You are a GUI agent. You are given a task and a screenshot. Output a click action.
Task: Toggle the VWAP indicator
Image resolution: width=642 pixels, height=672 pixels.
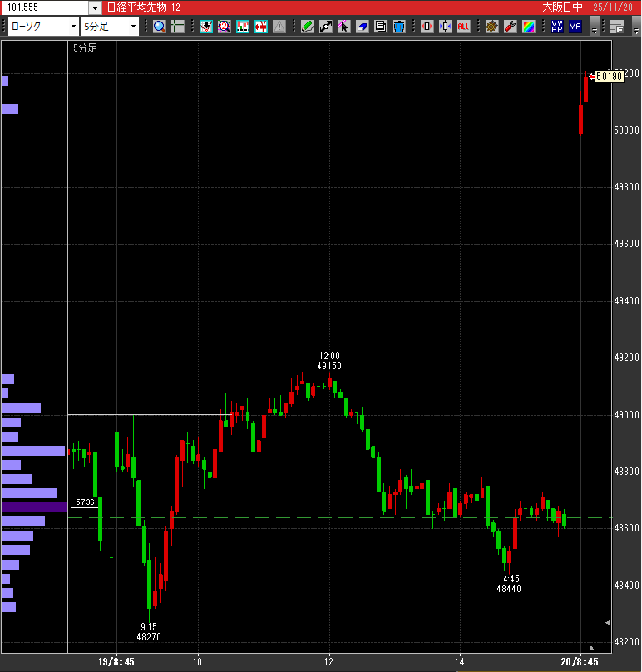[x=556, y=27]
